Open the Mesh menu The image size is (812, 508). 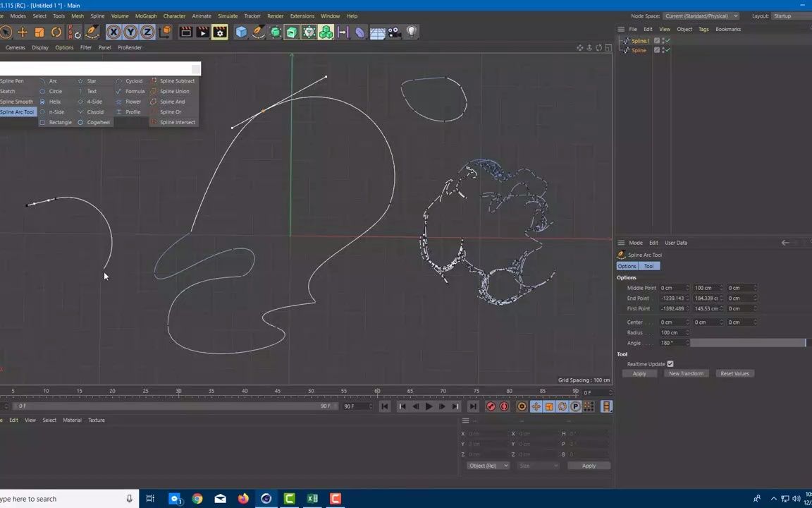coord(77,16)
